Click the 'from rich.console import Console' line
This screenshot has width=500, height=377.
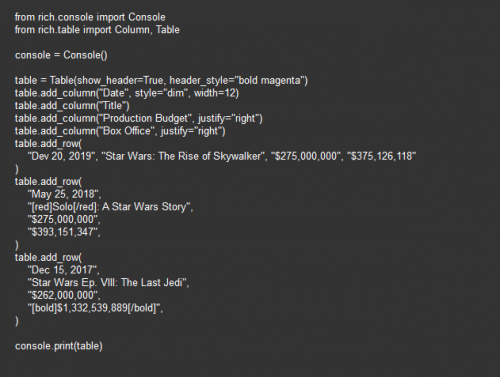point(90,17)
